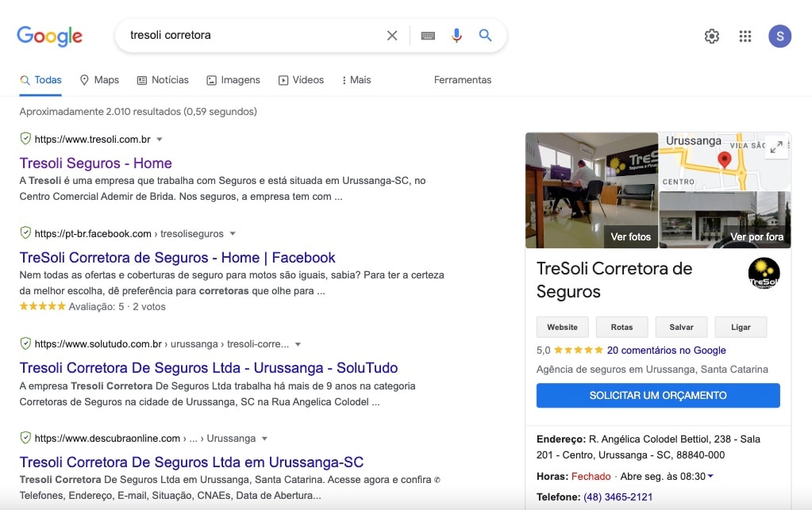
Task: Click the Salvar button
Action: (682, 327)
